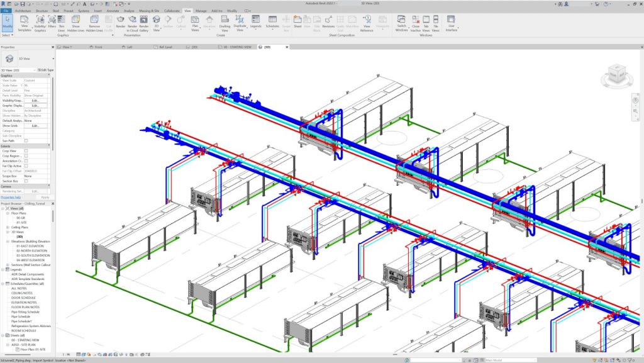The width and height of the screenshot is (644, 363).
Task: Click the Show Hidden Lines tool
Action: coord(76,23)
